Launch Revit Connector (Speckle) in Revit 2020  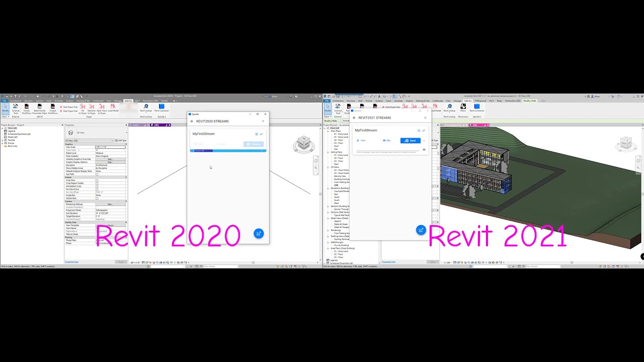162,108
